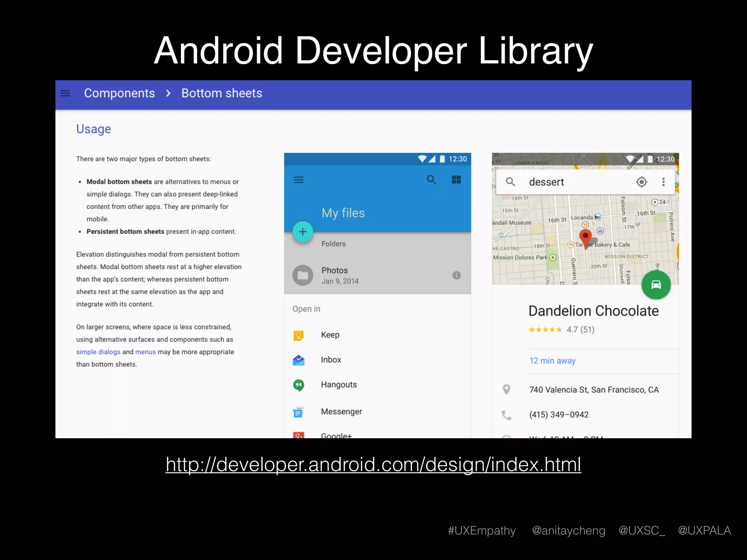The height and width of the screenshot is (560, 747).
Task: Switch to grid view in My files
Action: tap(456, 180)
